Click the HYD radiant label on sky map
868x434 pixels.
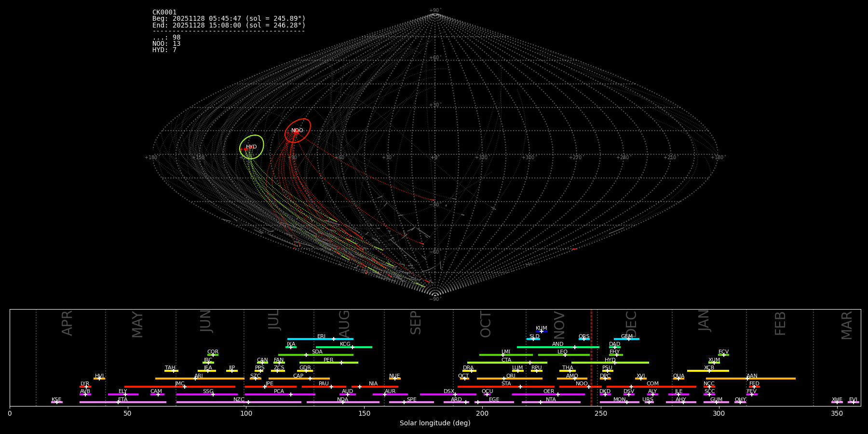pyautogui.click(x=251, y=147)
